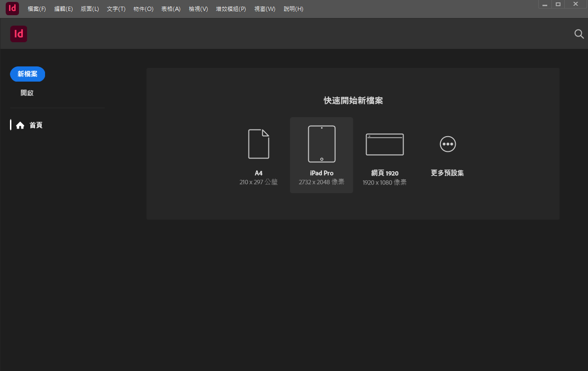Viewport: 588px width, 371px height.
Task: Open the 增效模組(P) menu
Action: tap(231, 9)
